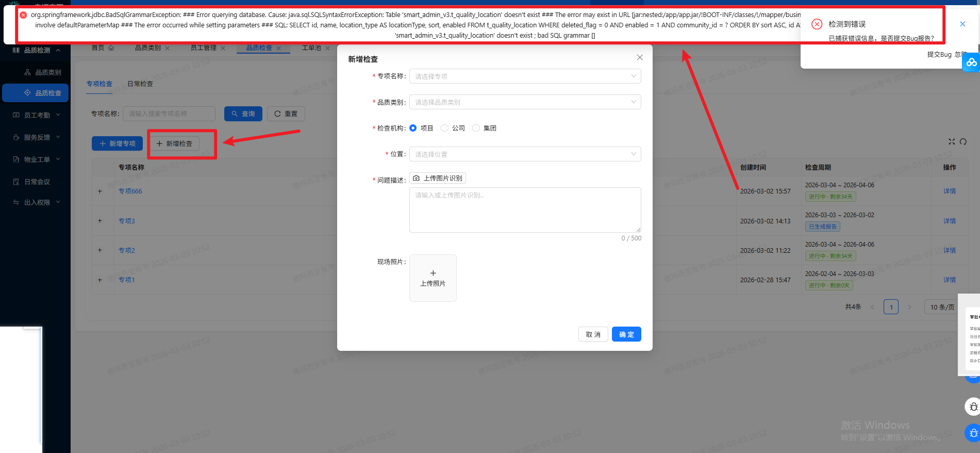
Task: Click the 新增检查 button
Action: 174,143
